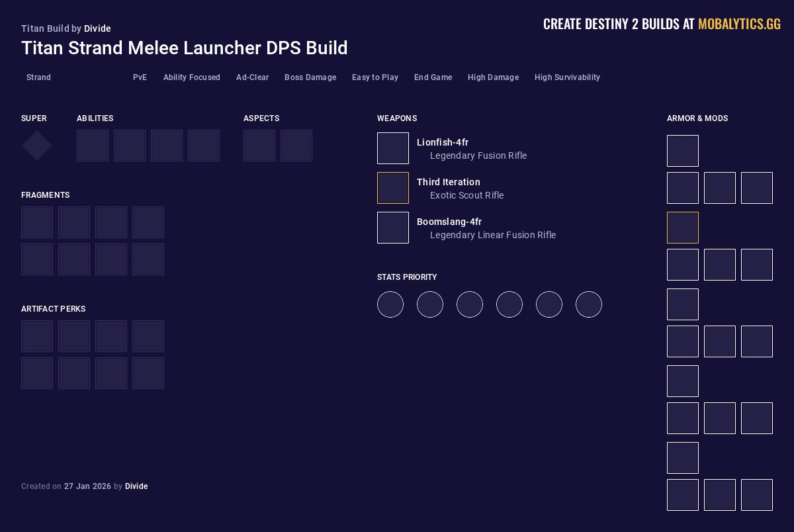Image resolution: width=794 pixels, height=532 pixels.
Task: Toggle the Easy to Play tag
Action: pos(375,77)
